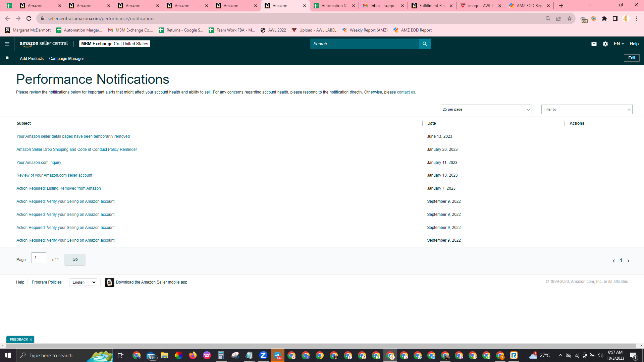Open the seller detail pages removed notification

[x=73, y=136]
